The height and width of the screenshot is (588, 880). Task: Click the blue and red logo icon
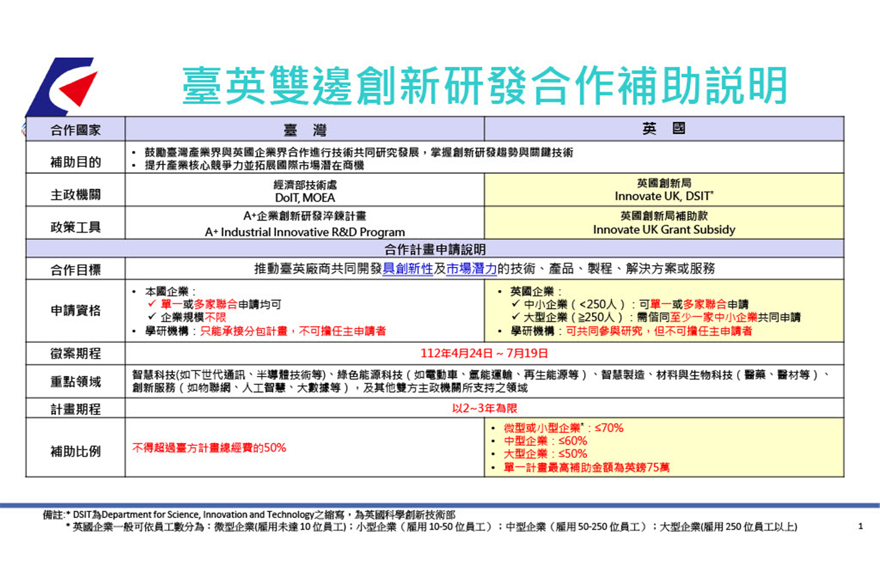[61, 86]
